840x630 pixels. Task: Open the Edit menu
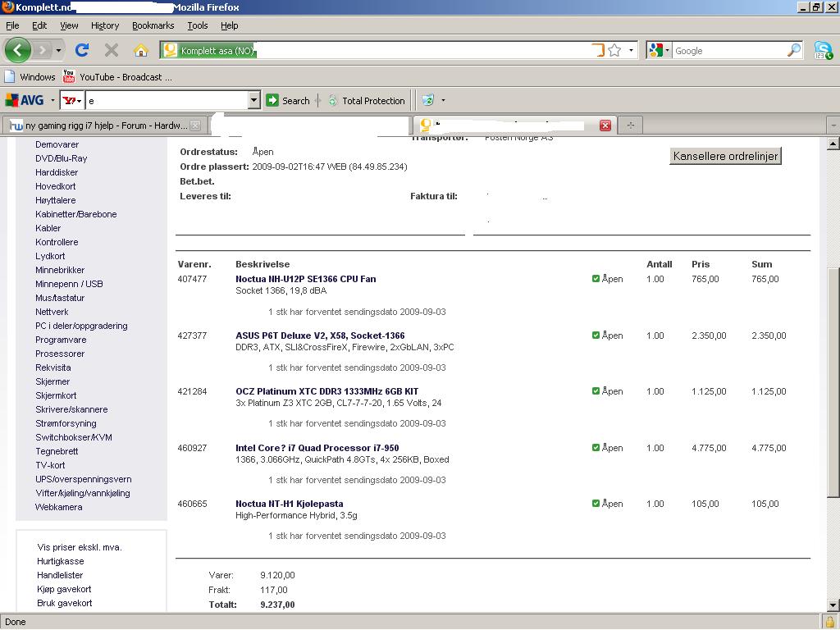tap(39, 25)
